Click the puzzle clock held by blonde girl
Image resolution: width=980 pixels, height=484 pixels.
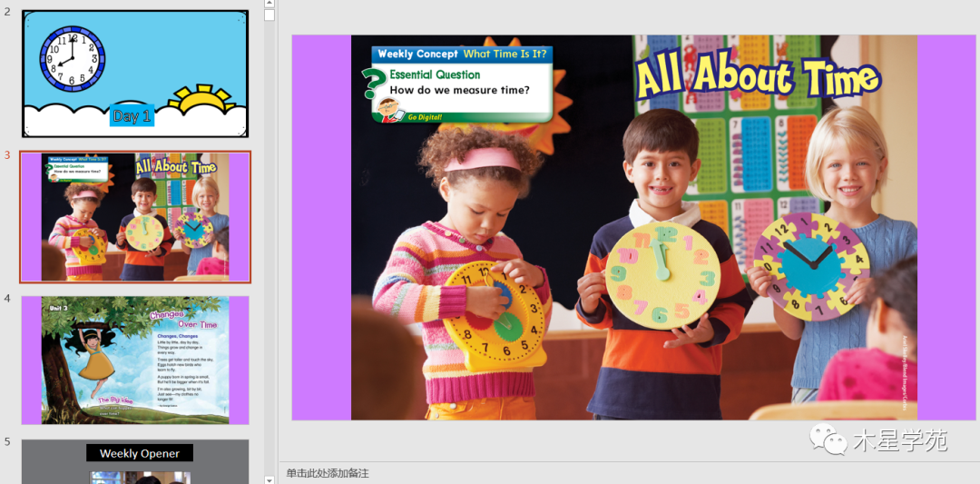pyautogui.click(x=811, y=266)
